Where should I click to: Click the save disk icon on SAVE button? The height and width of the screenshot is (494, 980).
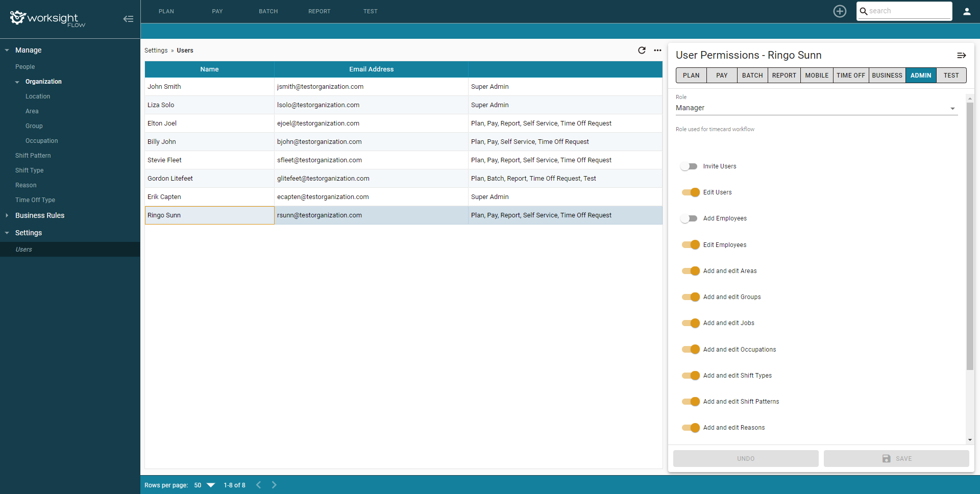(x=886, y=458)
